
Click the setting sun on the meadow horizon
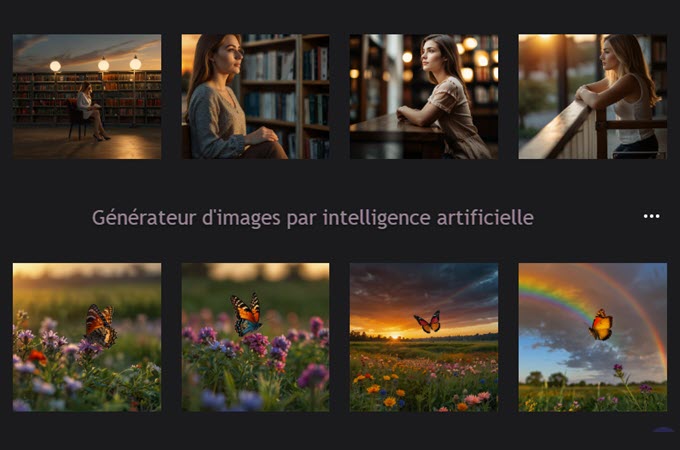tap(394, 335)
